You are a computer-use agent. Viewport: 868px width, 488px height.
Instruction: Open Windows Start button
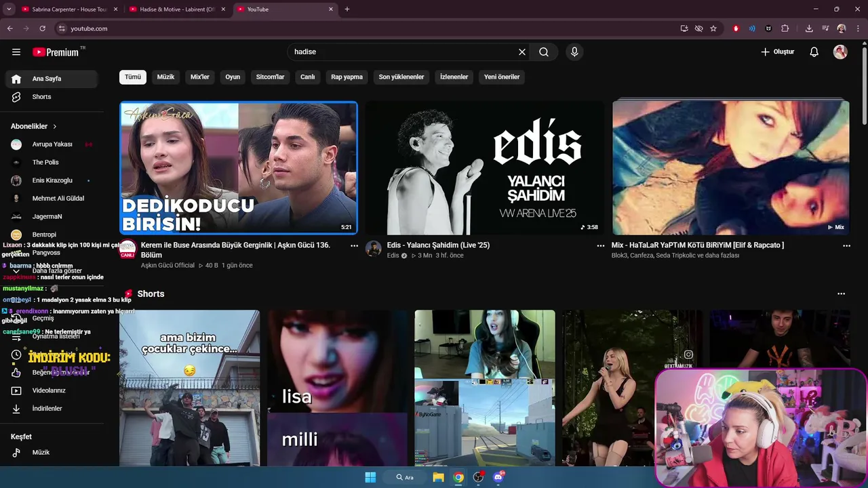coord(370,477)
